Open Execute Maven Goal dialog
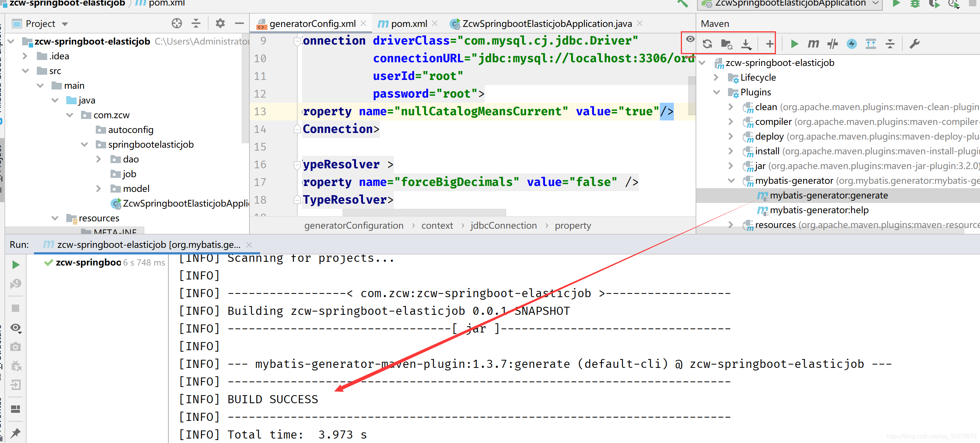The width and height of the screenshot is (980, 443). point(813,44)
